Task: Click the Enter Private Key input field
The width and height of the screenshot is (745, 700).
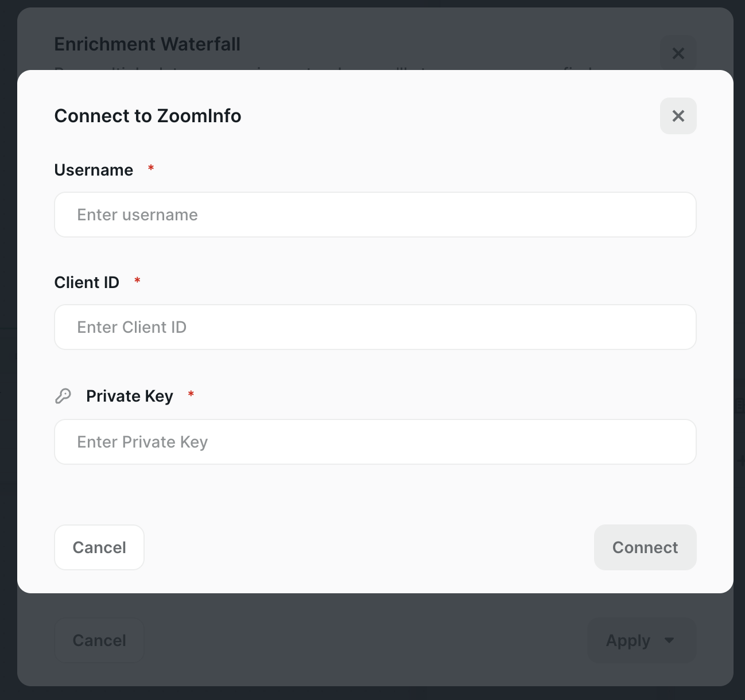Action: (x=375, y=442)
